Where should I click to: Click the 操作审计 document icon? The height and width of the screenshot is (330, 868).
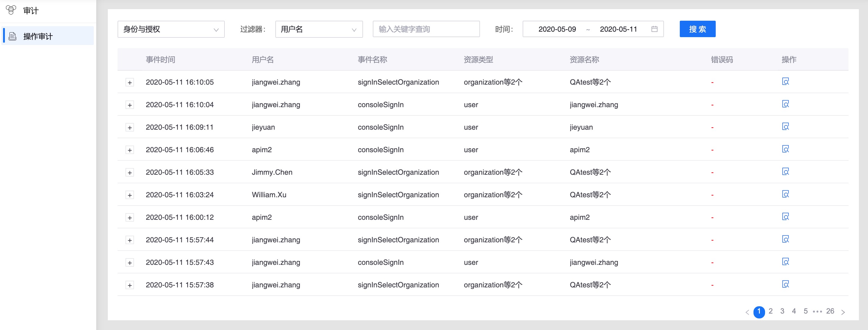pos(12,36)
